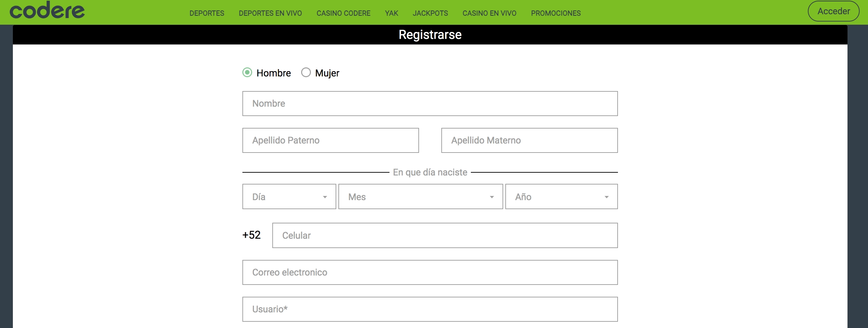
Task: Click the Celular phone field
Action: click(445, 236)
